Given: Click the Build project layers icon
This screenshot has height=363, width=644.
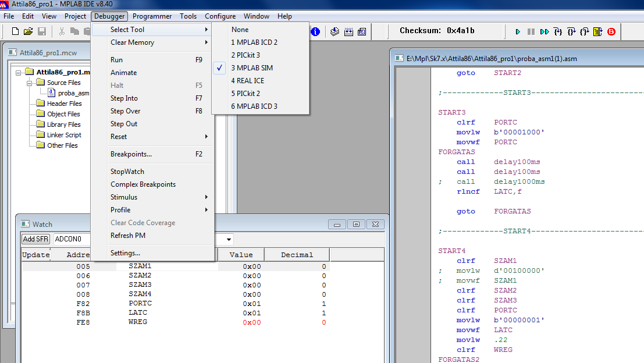Looking at the screenshot, I should (x=335, y=31).
